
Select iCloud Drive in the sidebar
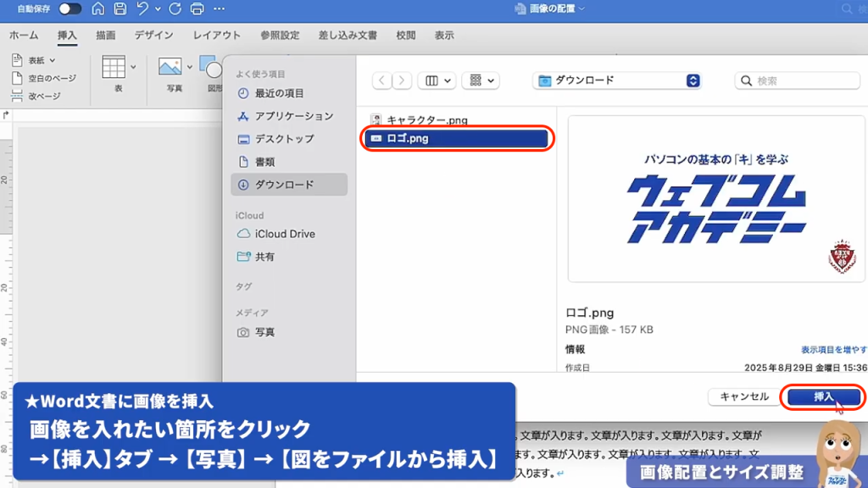pos(284,233)
